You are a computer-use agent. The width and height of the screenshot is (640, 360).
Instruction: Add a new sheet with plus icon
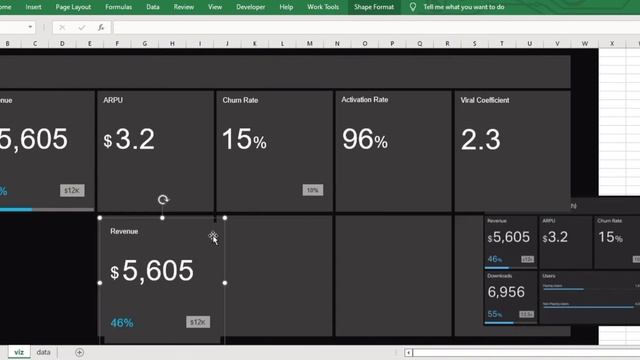[80, 352]
